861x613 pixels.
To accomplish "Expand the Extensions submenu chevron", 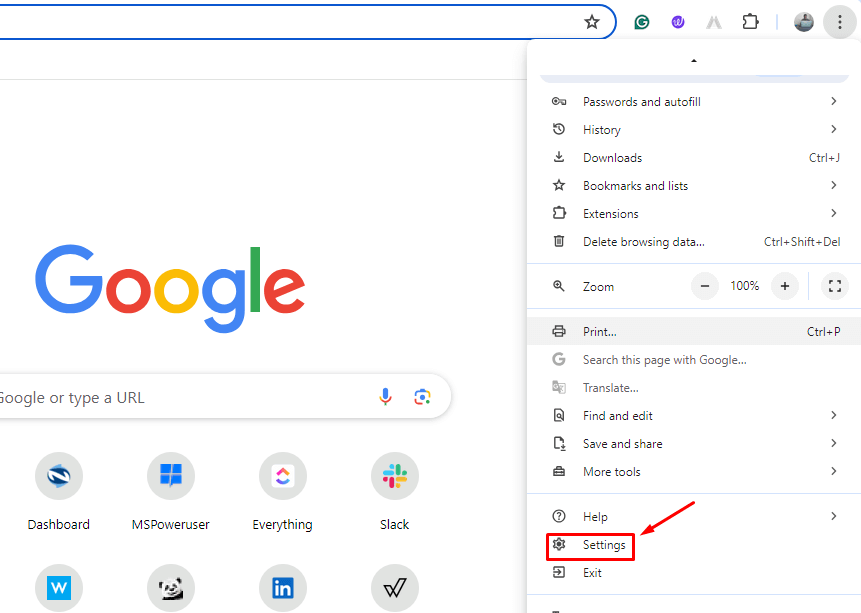I will tap(834, 213).
